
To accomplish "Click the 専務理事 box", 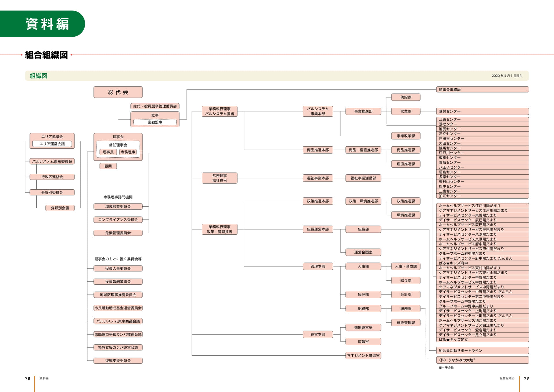I will [128, 152].
